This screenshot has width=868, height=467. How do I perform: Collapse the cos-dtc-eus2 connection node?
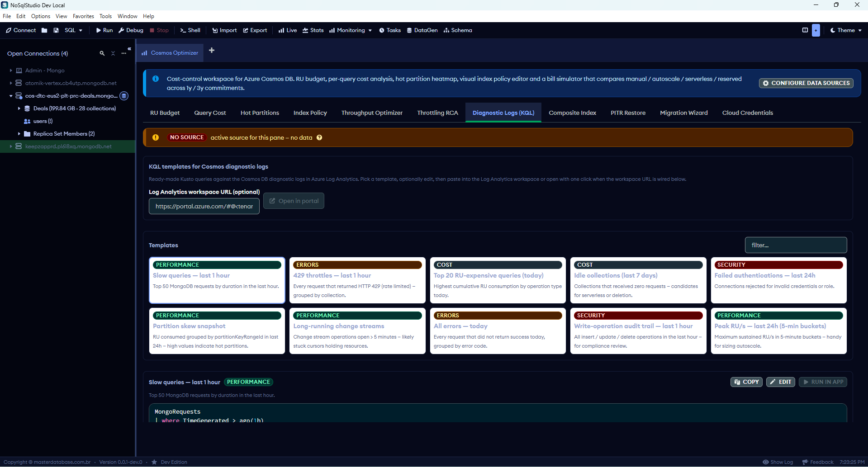tap(11, 96)
